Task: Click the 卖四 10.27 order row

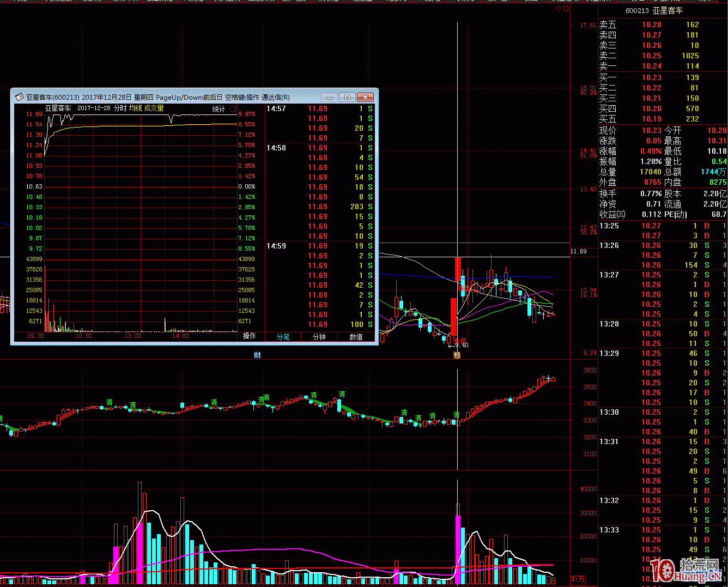Action: [663, 35]
